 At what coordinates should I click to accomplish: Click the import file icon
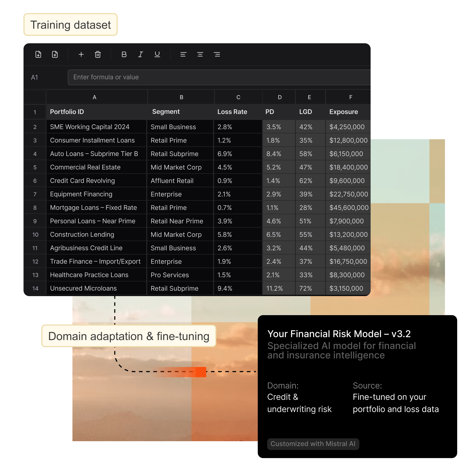click(38, 55)
